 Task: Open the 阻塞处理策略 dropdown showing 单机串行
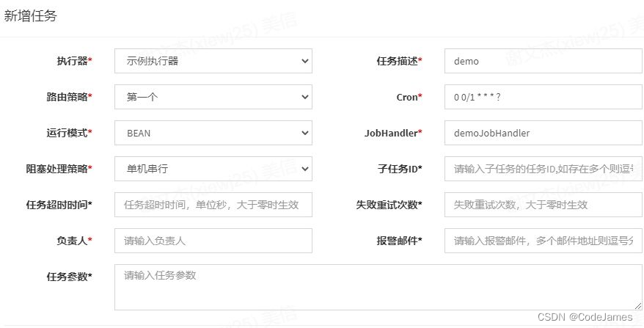pos(213,169)
